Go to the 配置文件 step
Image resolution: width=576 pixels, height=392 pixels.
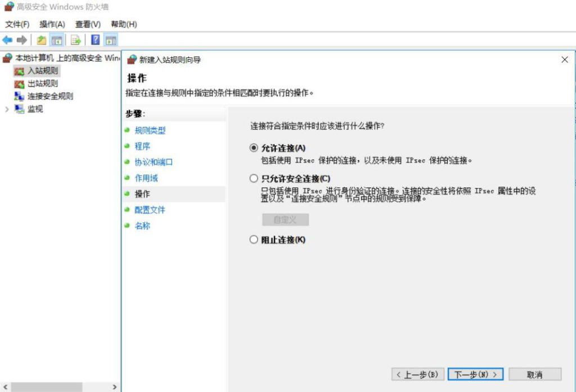(150, 210)
